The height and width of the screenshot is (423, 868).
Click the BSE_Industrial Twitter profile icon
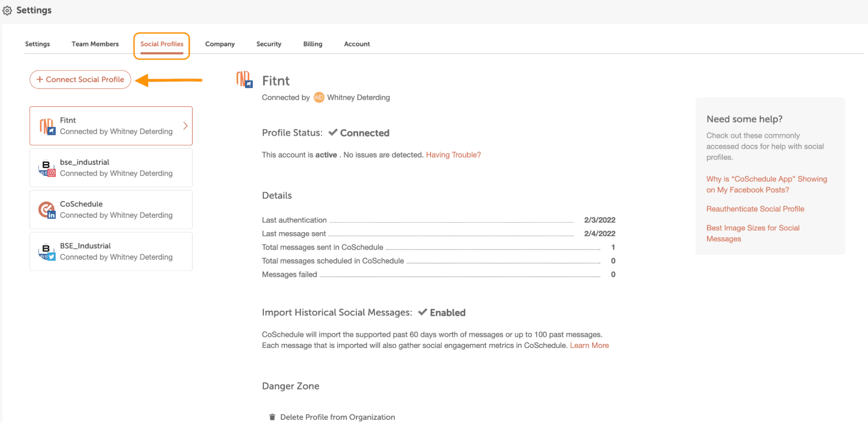click(47, 252)
